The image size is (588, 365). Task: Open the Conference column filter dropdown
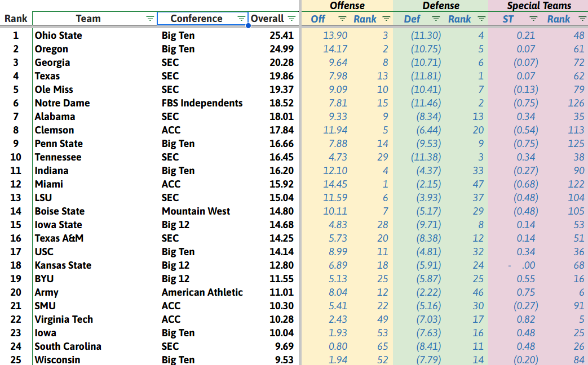click(241, 19)
